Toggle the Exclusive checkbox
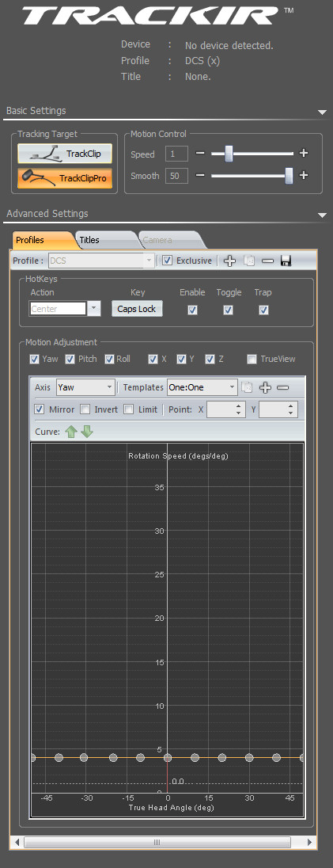333x868 pixels. point(168,261)
